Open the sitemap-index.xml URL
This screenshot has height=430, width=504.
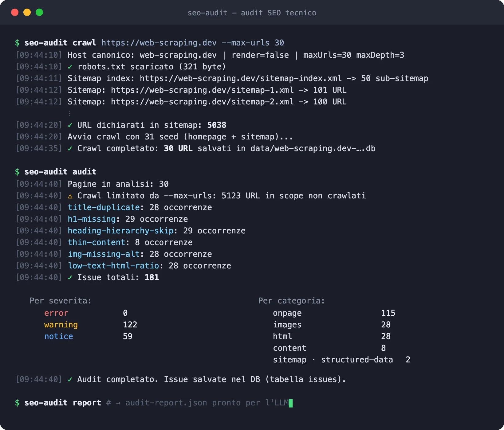pos(241,78)
